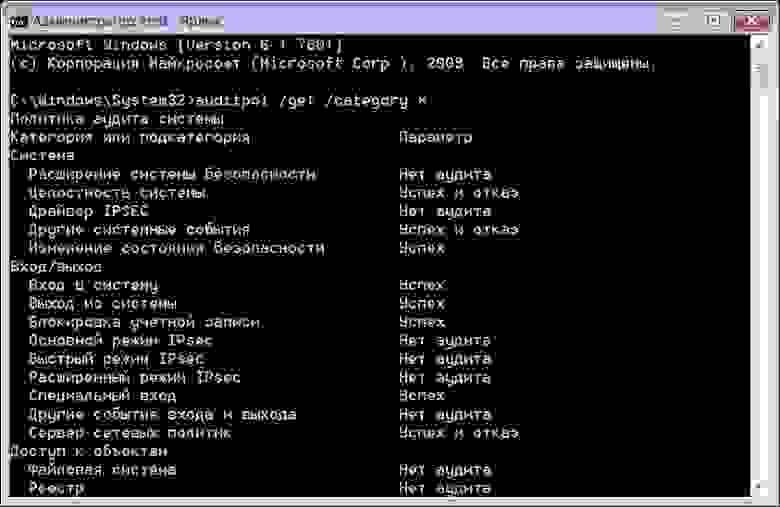This screenshot has width=780, height=507.
Task: Click the vertical scrollbar up arrow
Action: [760, 44]
